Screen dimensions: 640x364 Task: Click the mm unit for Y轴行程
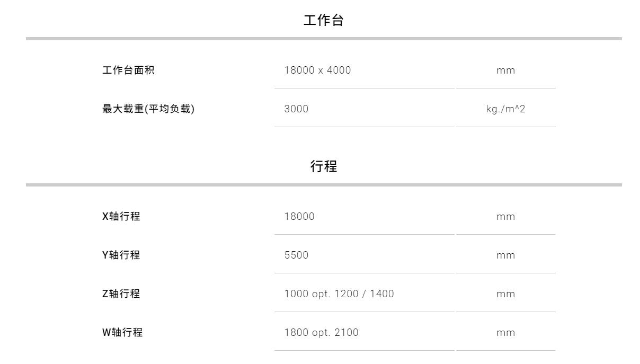coord(505,255)
